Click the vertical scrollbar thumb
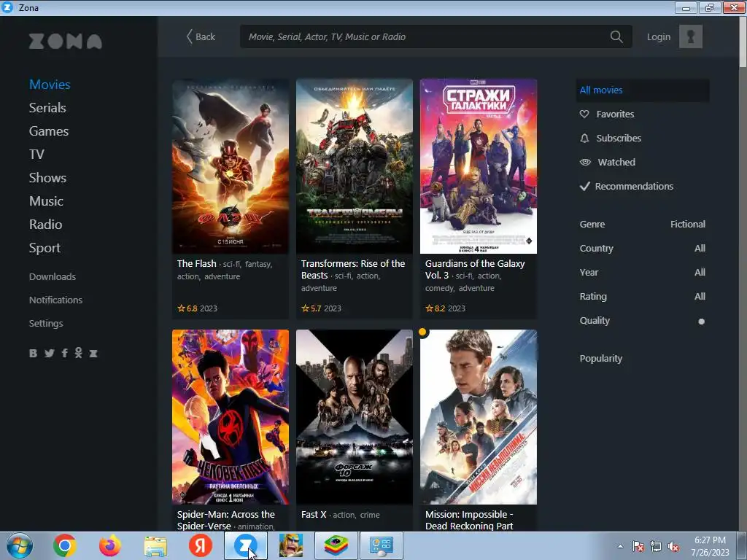 (x=743, y=42)
